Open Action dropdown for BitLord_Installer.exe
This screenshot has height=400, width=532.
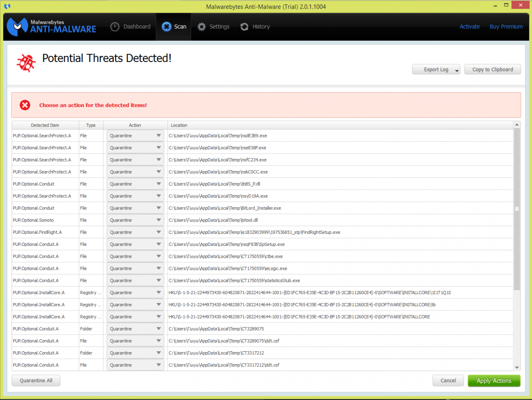[135, 208]
